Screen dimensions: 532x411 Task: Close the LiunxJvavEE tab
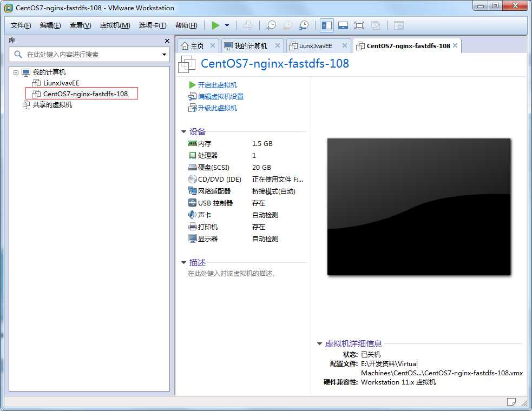pos(345,45)
